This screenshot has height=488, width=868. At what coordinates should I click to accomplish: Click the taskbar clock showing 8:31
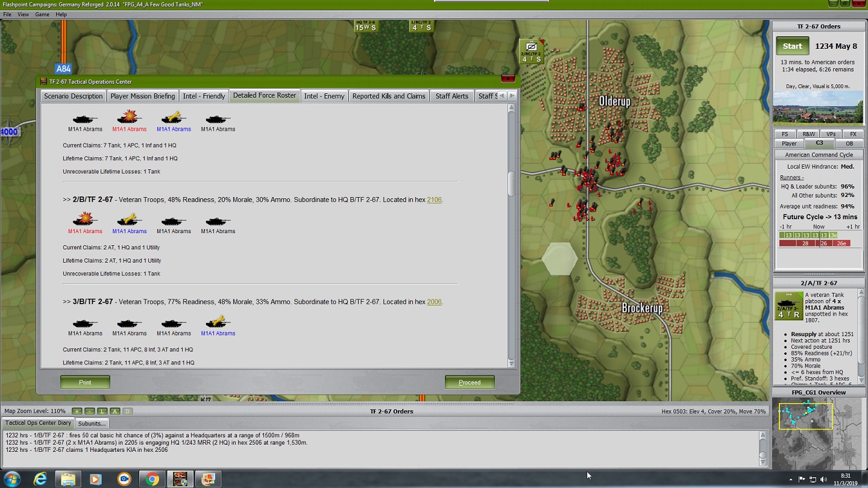(845, 480)
